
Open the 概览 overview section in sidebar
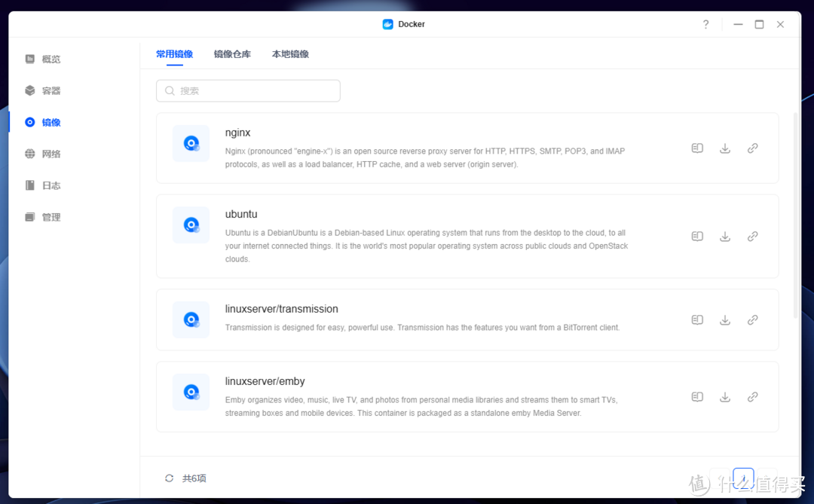click(43, 60)
